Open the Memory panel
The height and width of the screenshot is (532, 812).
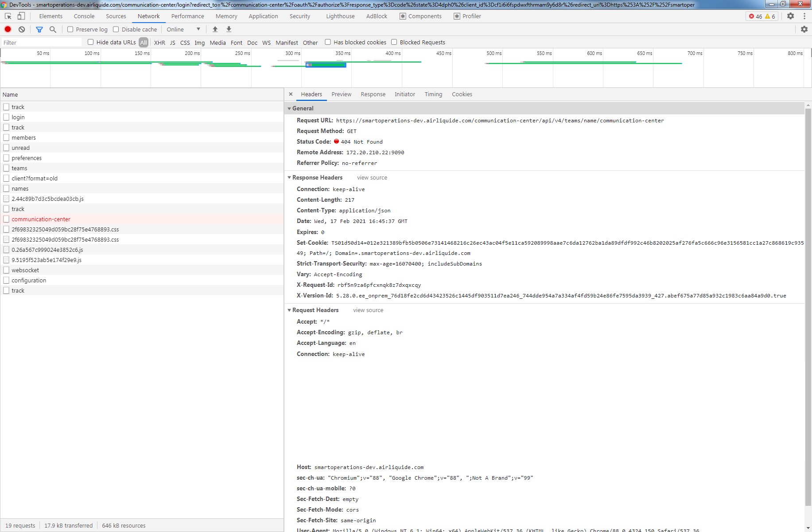226,16
